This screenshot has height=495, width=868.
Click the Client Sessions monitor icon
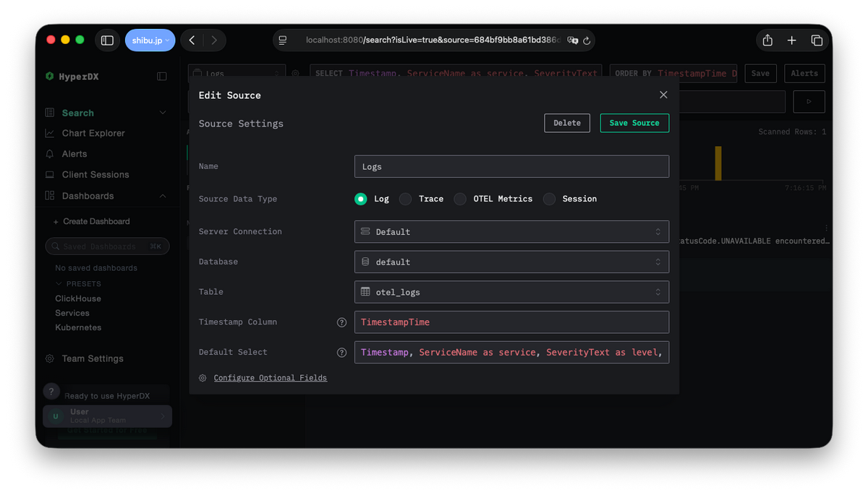click(x=49, y=174)
